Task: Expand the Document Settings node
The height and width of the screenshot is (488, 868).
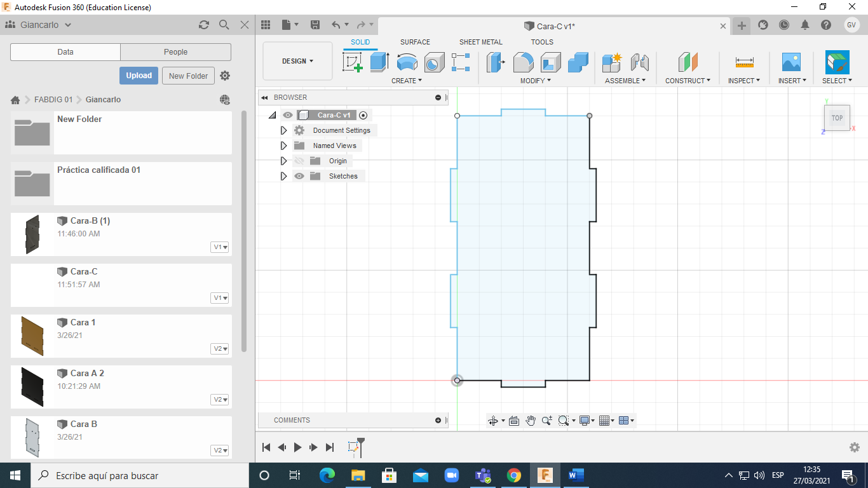Action: (x=284, y=130)
